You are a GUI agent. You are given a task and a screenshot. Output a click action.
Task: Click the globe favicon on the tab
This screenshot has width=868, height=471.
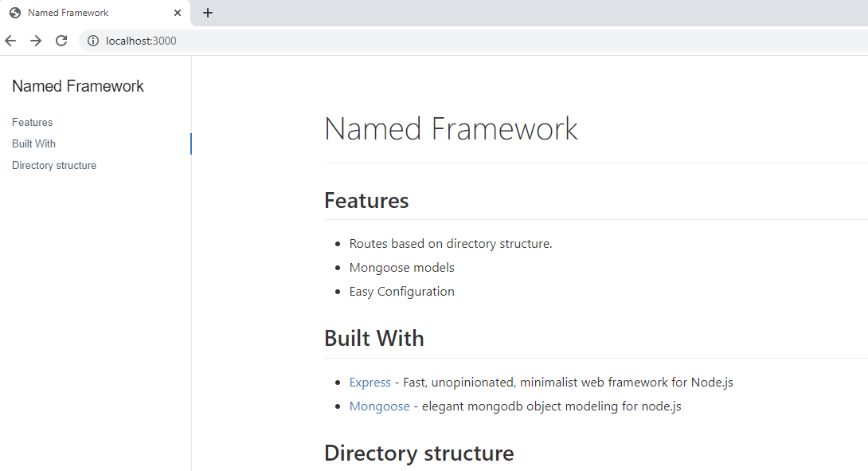(x=15, y=13)
